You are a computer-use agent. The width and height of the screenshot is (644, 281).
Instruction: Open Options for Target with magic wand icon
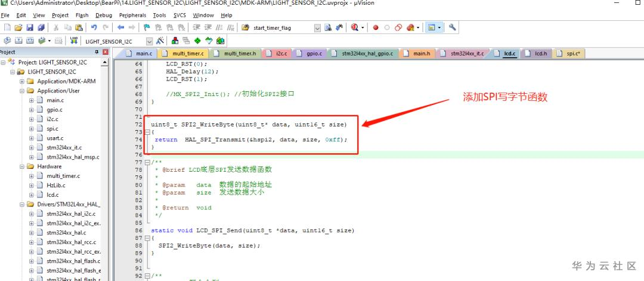pyautogui.click(x=160, y=41)
